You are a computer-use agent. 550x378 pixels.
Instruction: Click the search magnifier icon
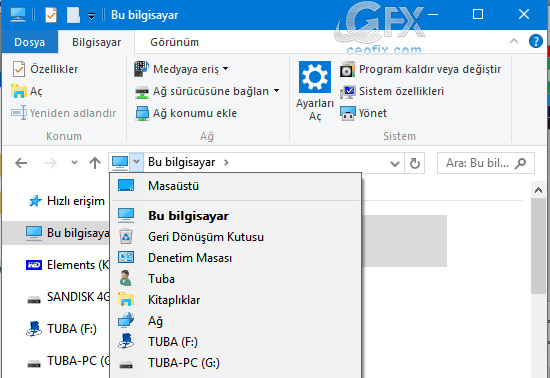pyautogui.click(x=521, y=163)
